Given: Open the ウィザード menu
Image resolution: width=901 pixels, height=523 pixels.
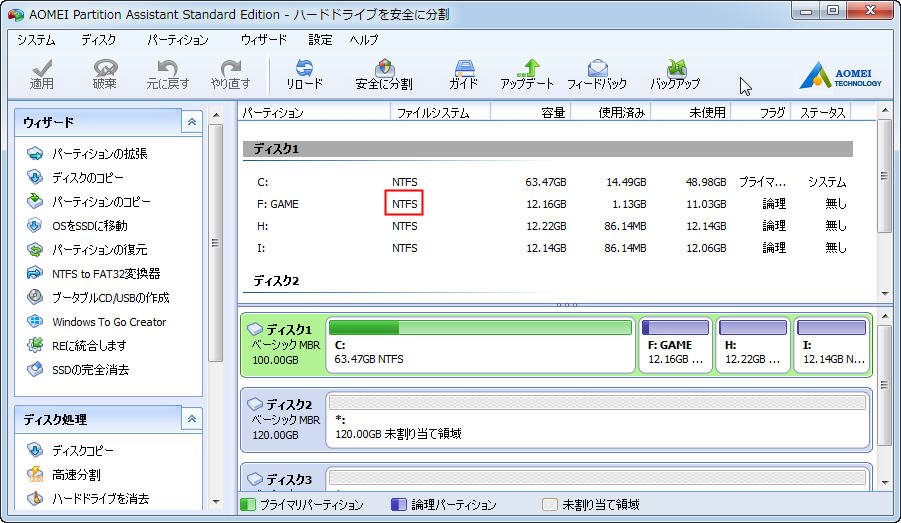Looking at the screenshot, I should [264, 40].
